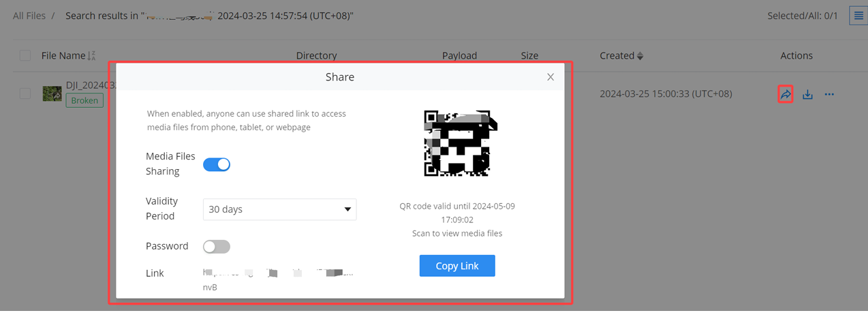Click the Directory column header

click(316, 56)
